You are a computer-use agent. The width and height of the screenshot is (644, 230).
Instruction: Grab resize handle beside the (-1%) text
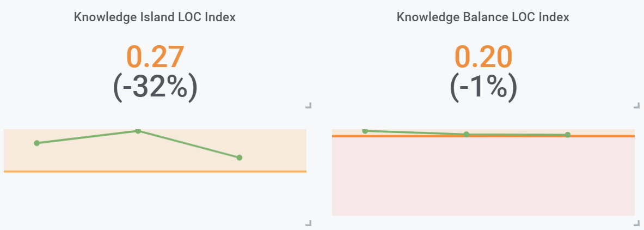coord(637,106)
